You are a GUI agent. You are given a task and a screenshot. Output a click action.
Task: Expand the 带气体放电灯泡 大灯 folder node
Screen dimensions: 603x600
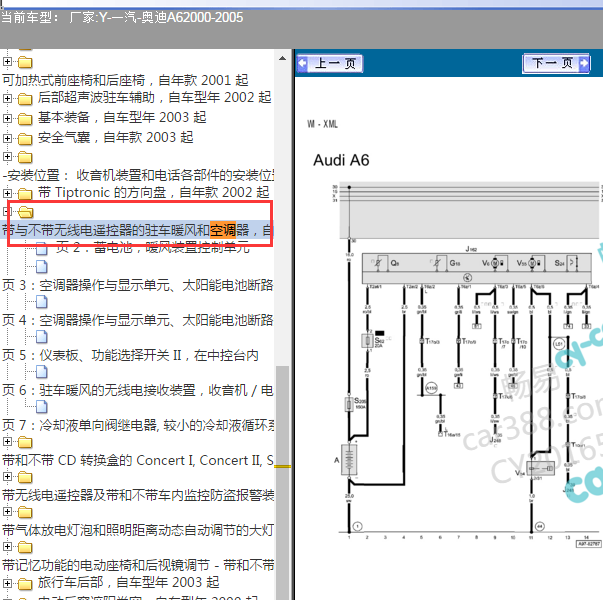(x=7, y=511)
